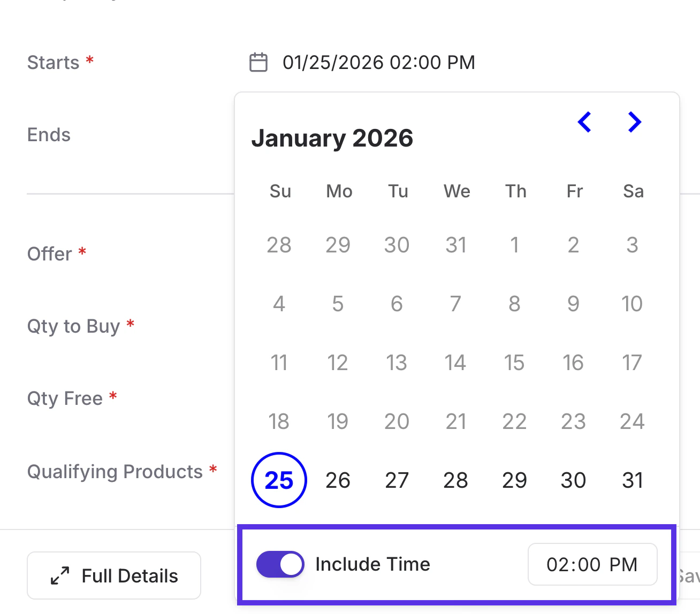Pick January 10 on the Saturday column

pyautogui.click(x=632, y=304)
